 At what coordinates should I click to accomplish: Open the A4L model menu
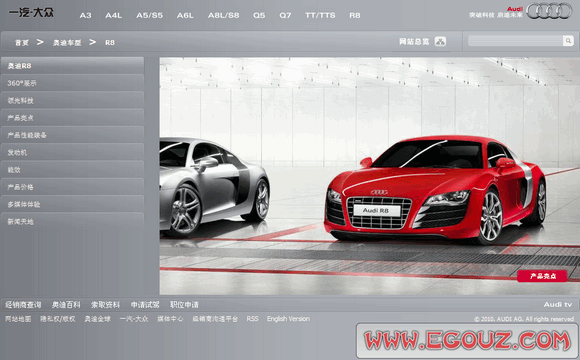(114, 16)
